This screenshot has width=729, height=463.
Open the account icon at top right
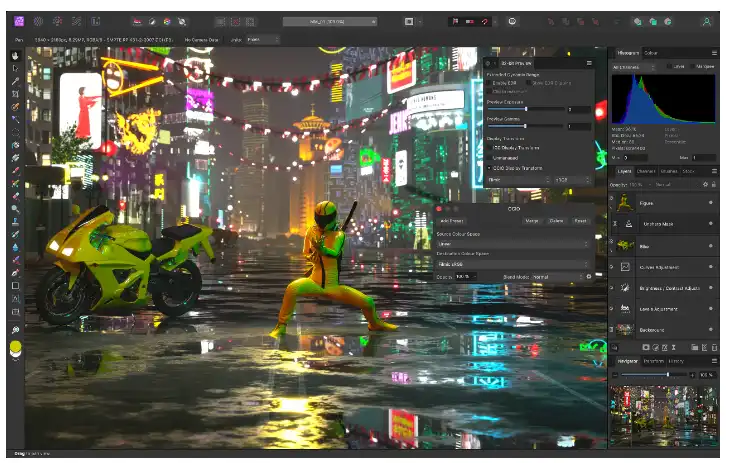coord(706,21)
